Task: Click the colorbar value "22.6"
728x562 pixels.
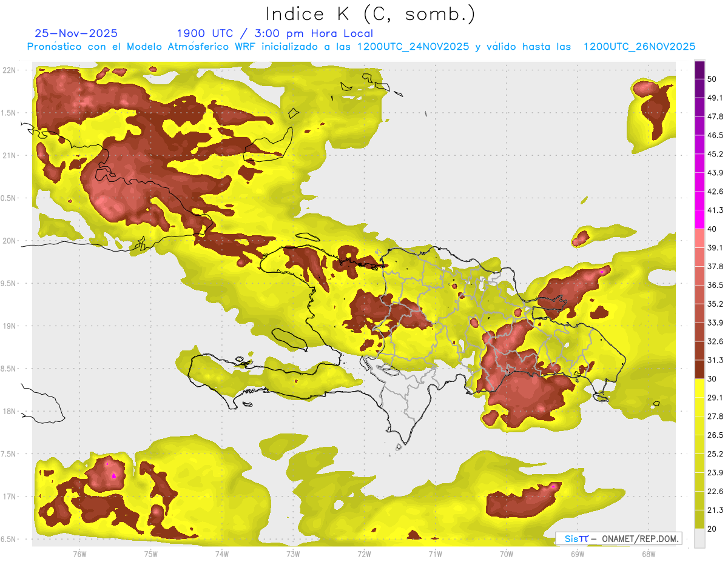Action: pos(715,492)
